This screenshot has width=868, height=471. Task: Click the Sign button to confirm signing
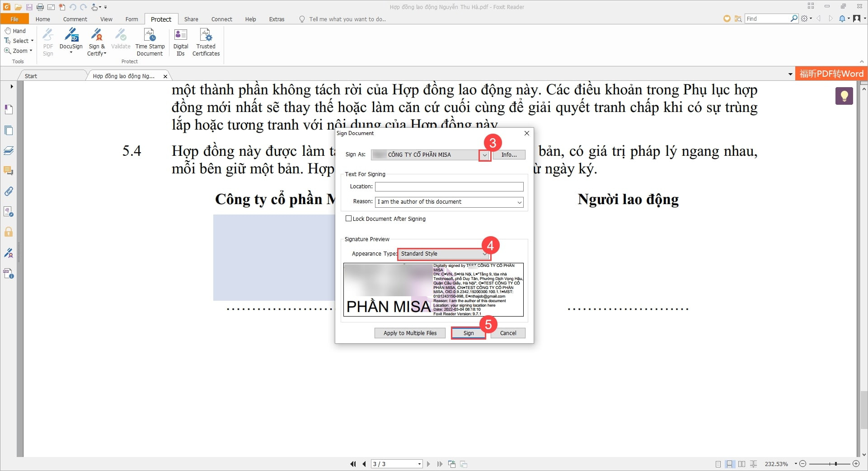pyautogui.click(x=468, y=333)
